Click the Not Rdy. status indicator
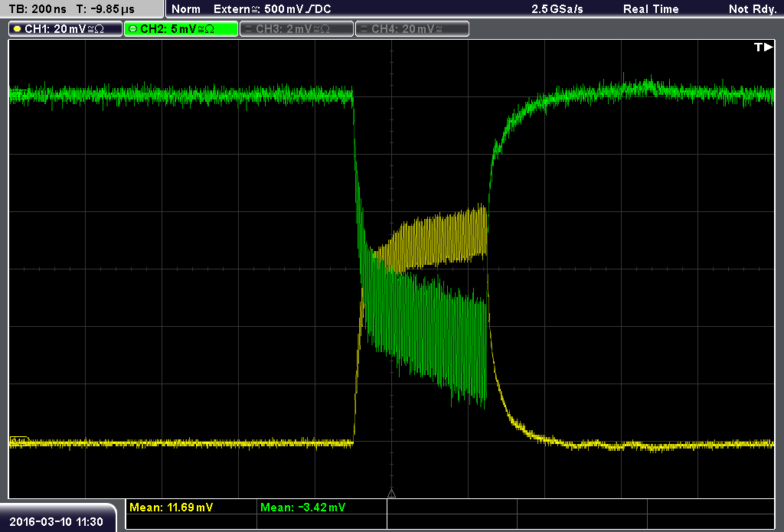784x532 pixels. (753, 9)
